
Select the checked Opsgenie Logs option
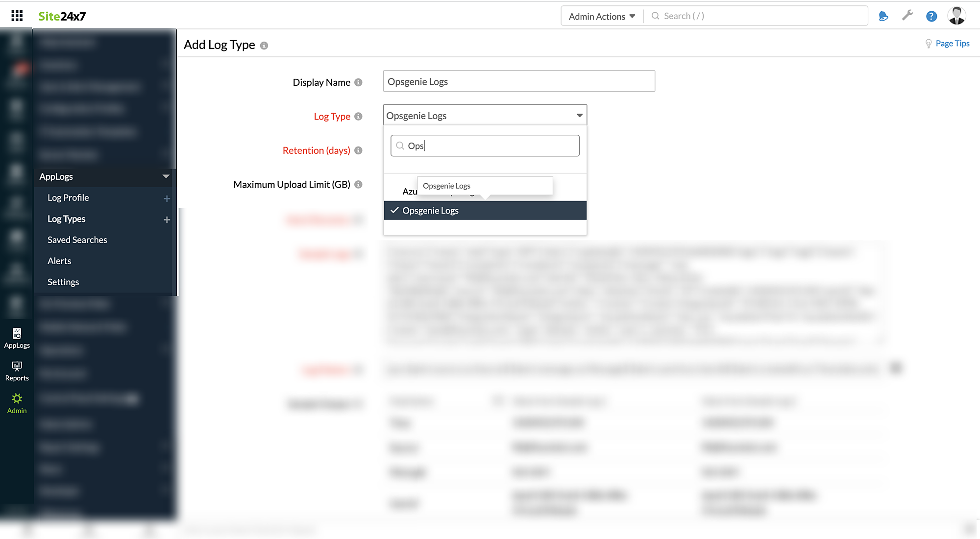(x=485, y=210)
